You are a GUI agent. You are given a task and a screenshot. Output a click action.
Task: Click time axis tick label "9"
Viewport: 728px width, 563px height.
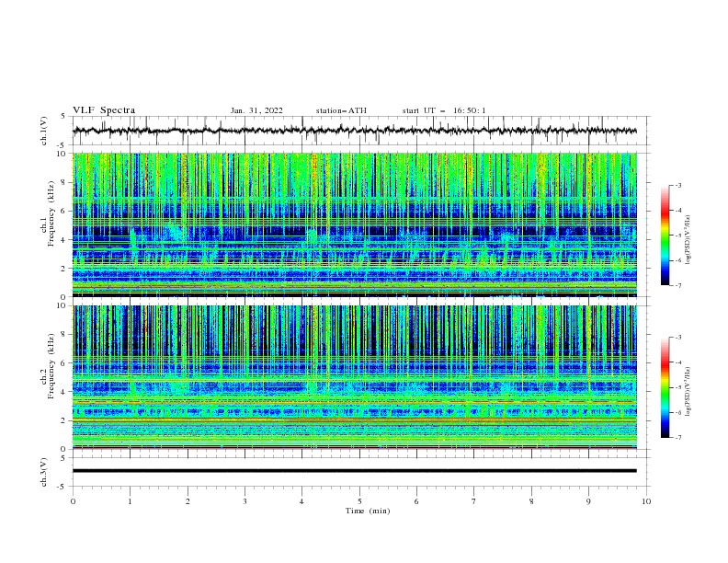tap(588, 501)
